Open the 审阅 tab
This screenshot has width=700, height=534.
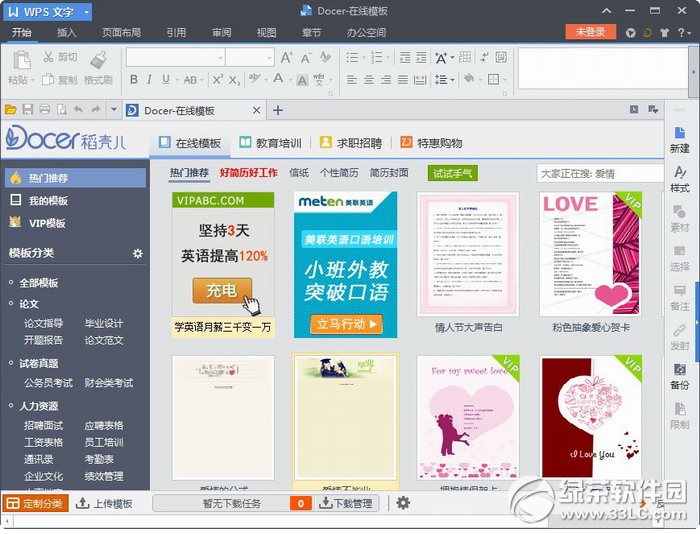[221, 32]
